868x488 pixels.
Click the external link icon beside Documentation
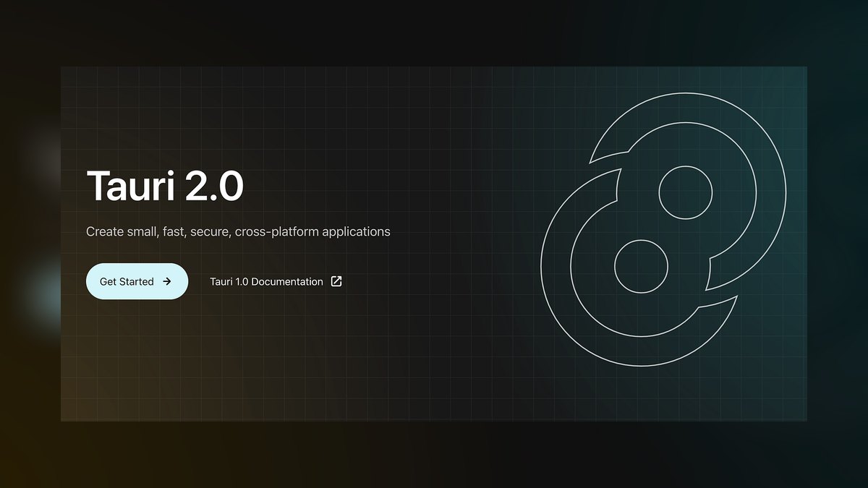coord(336,282)
